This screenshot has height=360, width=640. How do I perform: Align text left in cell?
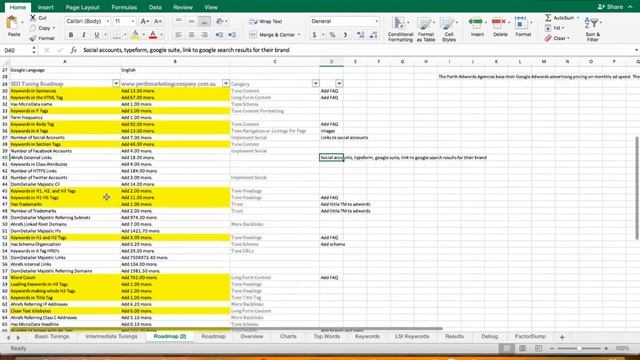click(x=178, y=35)
